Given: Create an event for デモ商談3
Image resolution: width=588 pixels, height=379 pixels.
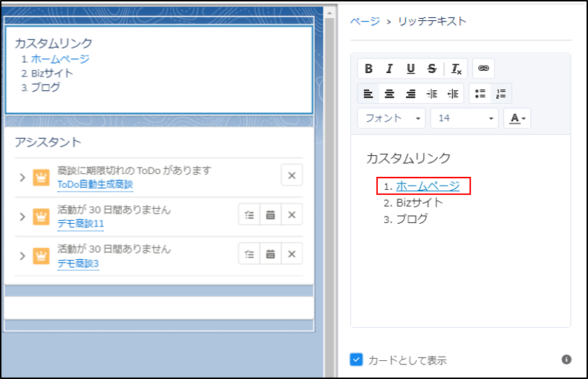Looking at the screenshot, I should [x=270, y=254].
